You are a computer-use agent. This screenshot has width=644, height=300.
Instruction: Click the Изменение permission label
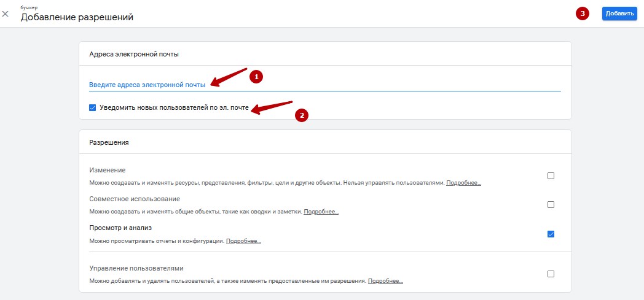(107, 170)
